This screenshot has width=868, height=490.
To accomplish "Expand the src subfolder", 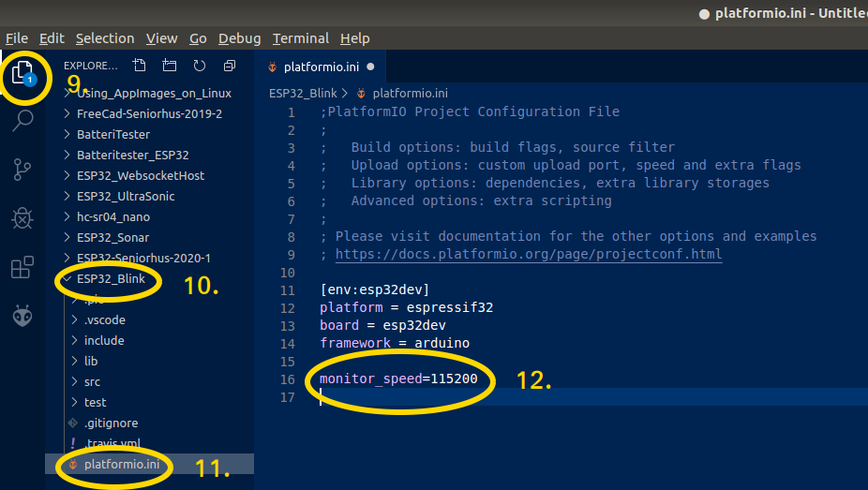I will [149, 381].
